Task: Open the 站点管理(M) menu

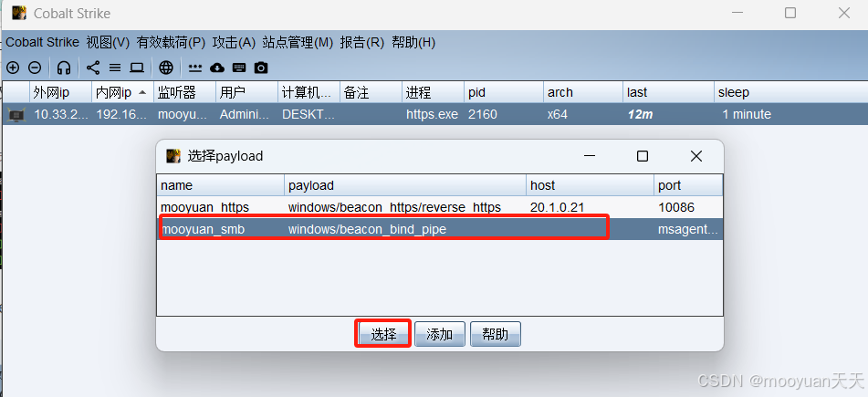Action: coord(298,42)
